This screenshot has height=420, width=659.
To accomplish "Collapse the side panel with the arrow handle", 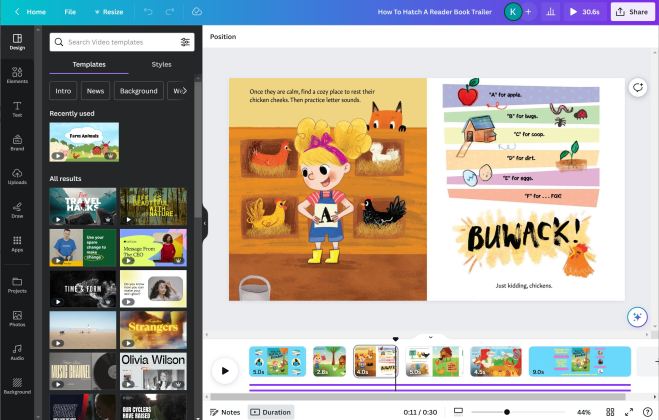I will 204,224.
